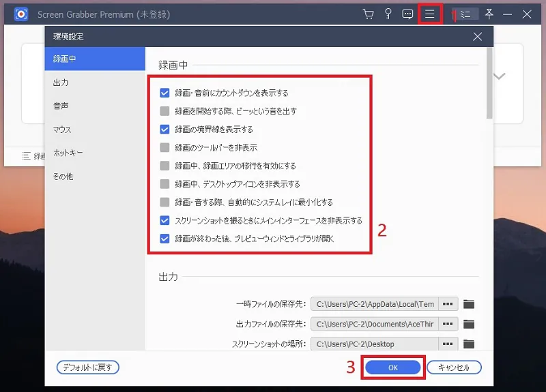Click the key registration icon
546x392 pixels.
coord(388,14)
